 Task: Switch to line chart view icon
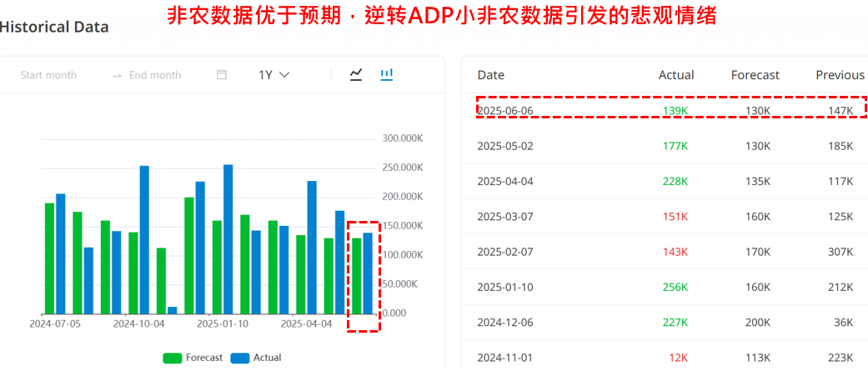click(356, 74)
